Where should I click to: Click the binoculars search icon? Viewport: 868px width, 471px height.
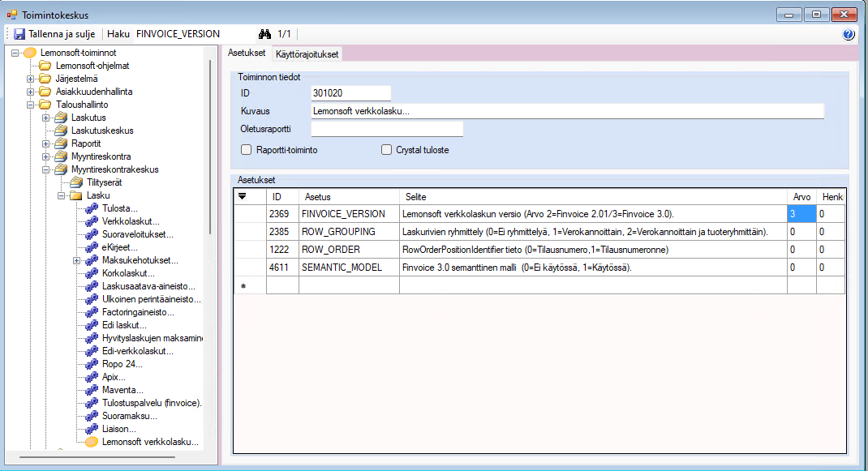[264, 34]
